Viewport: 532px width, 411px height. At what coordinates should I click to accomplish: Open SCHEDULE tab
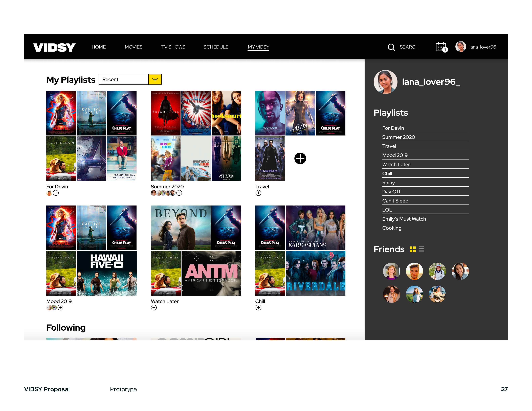[216, 47]
